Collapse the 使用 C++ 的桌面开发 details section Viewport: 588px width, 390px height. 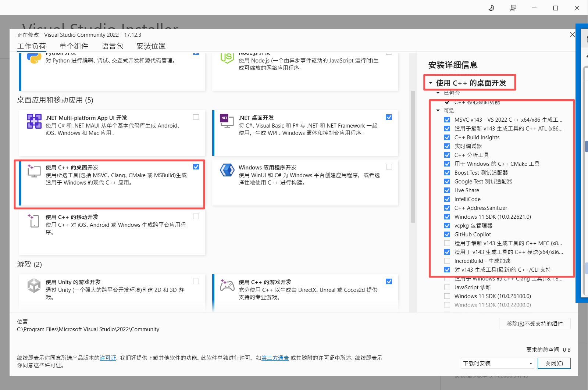pyautogui.click(x=431, y=83)
